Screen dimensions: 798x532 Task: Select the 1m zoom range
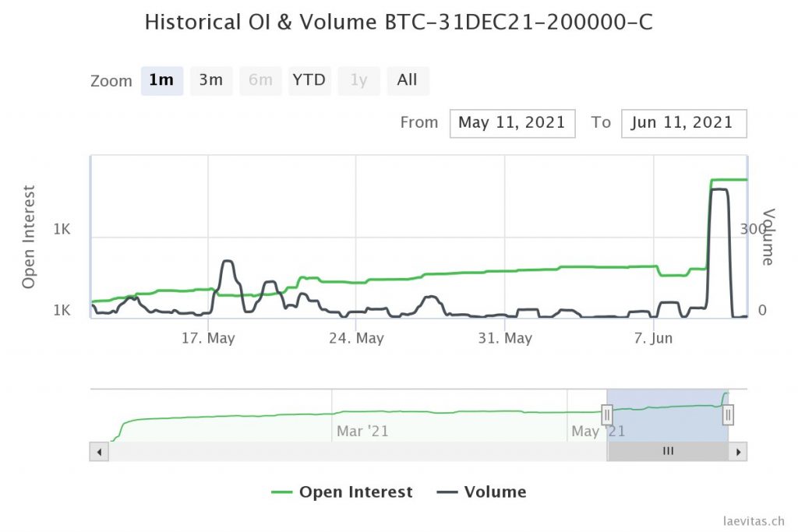click(x=161, y=80)
